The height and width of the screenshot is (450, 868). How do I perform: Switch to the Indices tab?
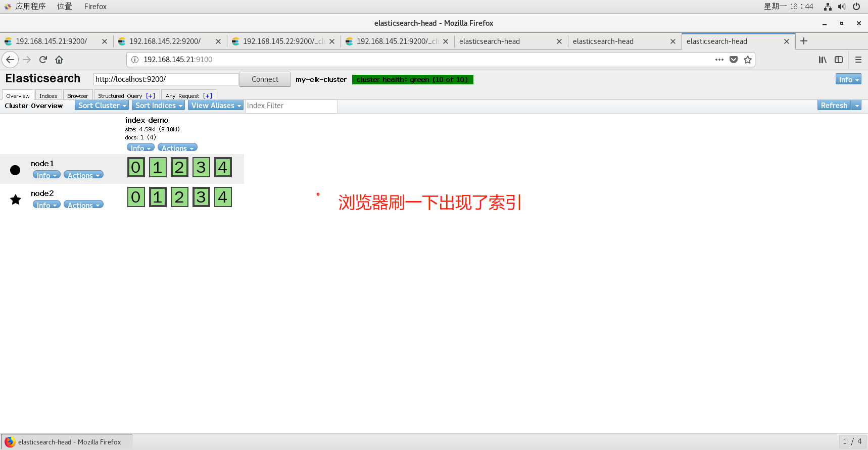pyautogui.click(x=49, y=95)
